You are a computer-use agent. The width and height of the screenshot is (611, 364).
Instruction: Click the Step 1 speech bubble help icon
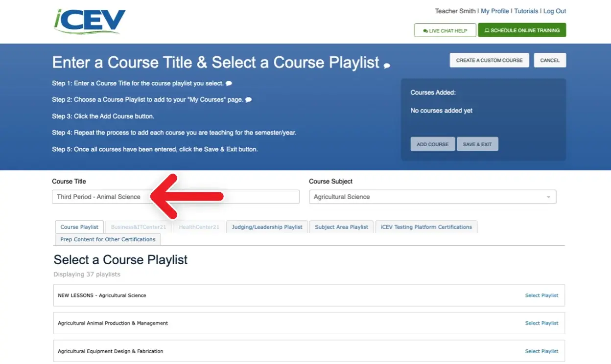[229, 83]
